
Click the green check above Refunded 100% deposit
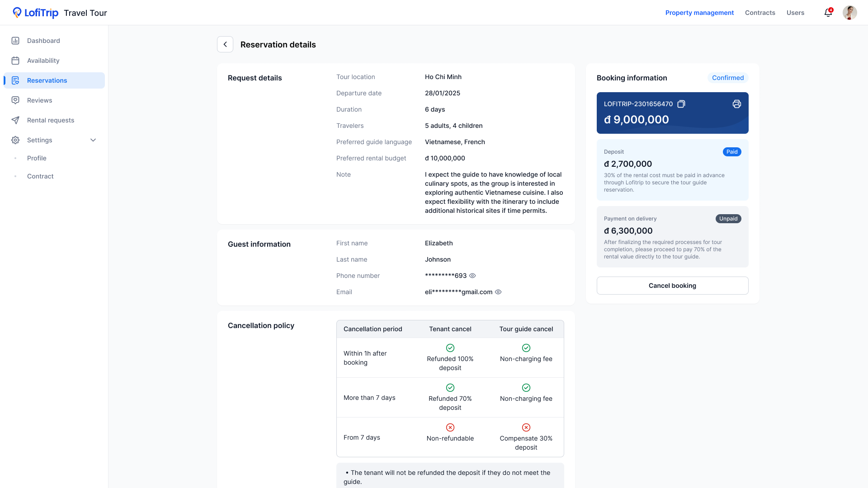[450, 348]
